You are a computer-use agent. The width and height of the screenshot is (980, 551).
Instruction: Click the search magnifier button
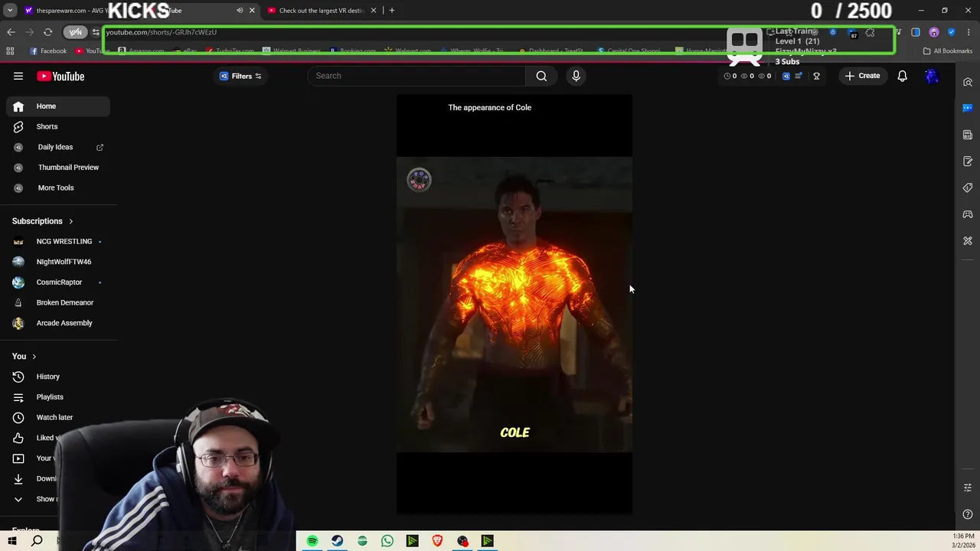tap(541, 76)
